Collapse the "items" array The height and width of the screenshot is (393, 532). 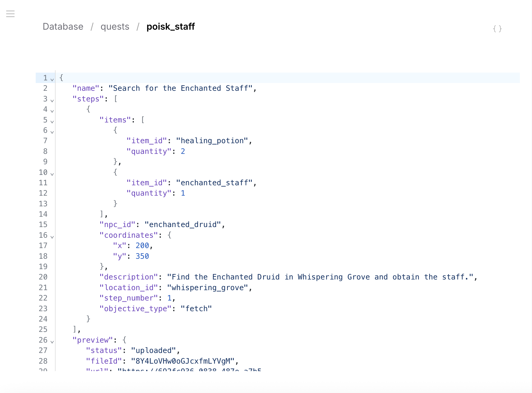click(x=52, y=122)
